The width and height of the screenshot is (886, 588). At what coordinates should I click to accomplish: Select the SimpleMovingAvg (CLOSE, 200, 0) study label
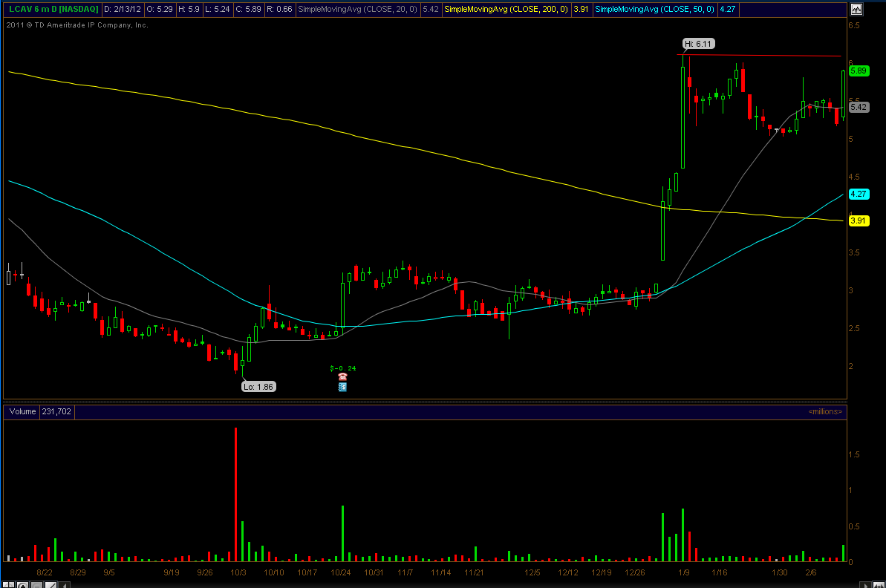(506, 9)
